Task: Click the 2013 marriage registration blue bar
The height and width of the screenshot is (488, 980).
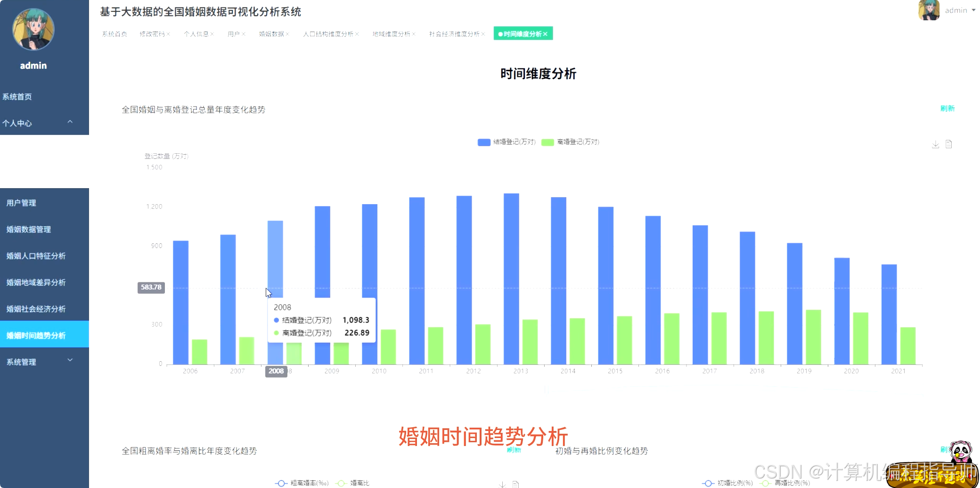Action: (x=511, y=279)
